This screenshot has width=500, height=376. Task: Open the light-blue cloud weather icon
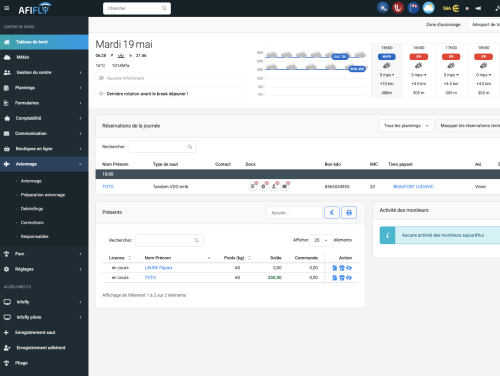coord(429,8)
